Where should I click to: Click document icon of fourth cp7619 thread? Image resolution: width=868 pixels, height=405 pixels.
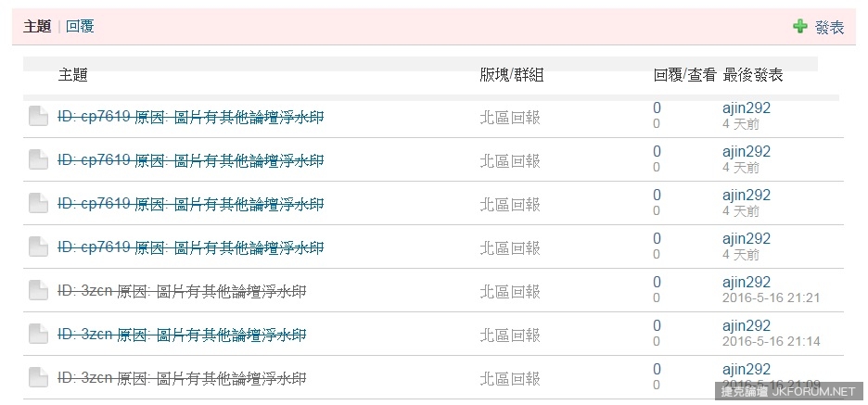pos(38,247)
